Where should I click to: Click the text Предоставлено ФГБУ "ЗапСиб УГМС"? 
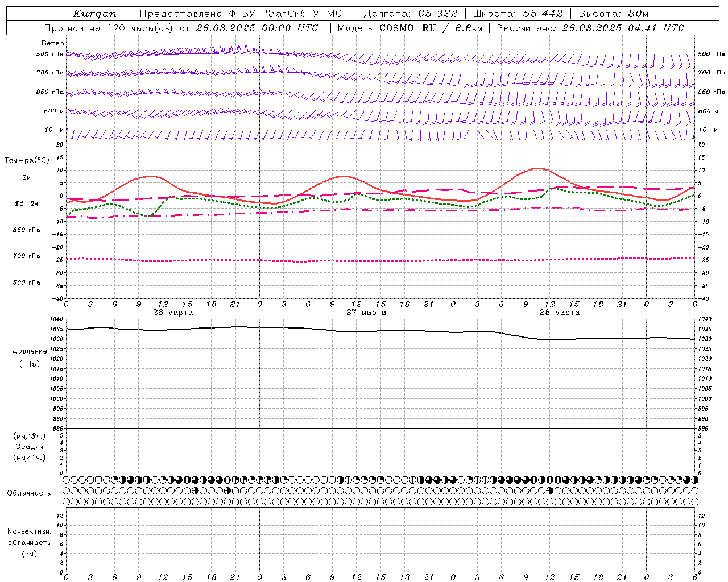(243, 14)
